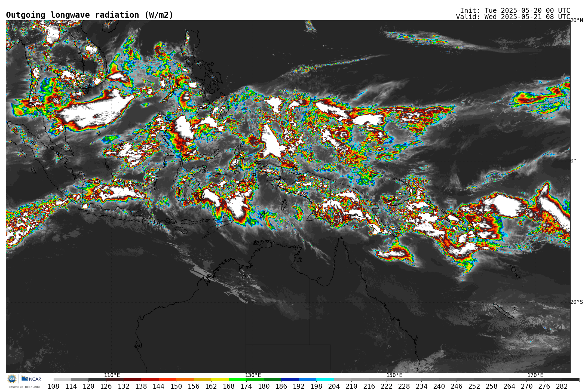Click the colorbar value 144
588x390 pixels.
point(159,386)
